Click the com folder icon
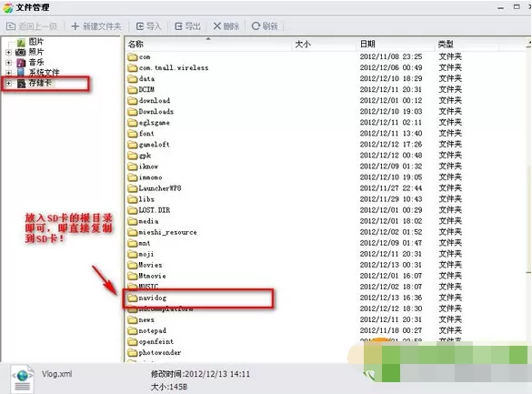Image resolution: width=532 pixels, height=394 pixels. click(133, 56)
